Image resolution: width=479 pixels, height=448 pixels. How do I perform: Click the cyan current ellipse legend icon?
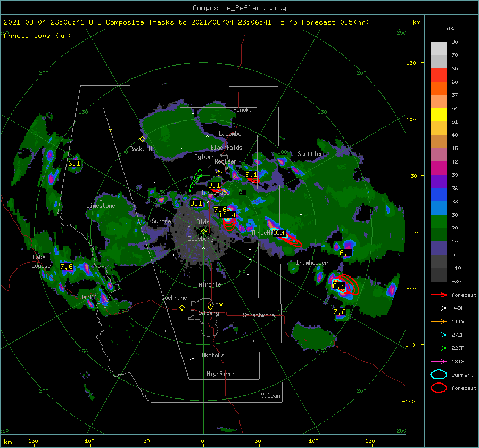tap(439, 374)
